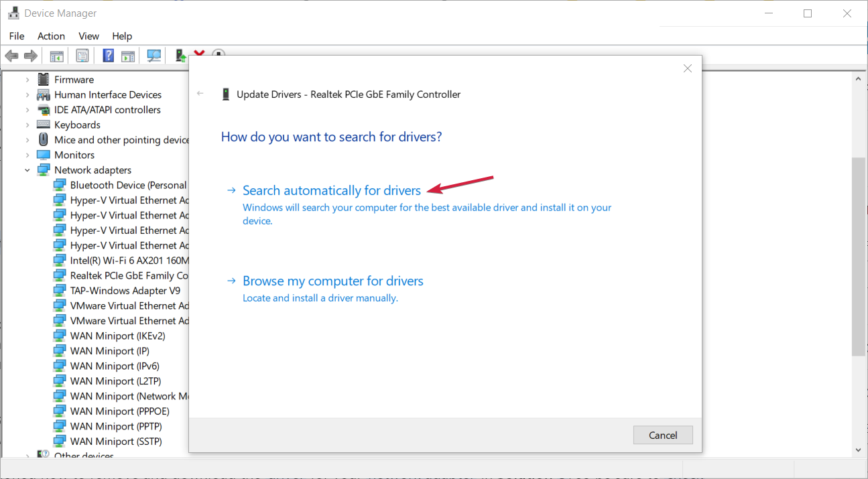This screenshot has height=479, width=868.
Task: Click the Cancel button in Update Drivers dialog
Action: click(x=663, y=435)
